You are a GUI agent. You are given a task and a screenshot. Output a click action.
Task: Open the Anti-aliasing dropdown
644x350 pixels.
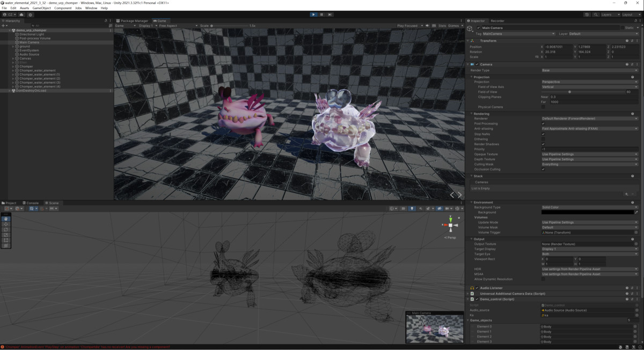(x=589, y=129)
